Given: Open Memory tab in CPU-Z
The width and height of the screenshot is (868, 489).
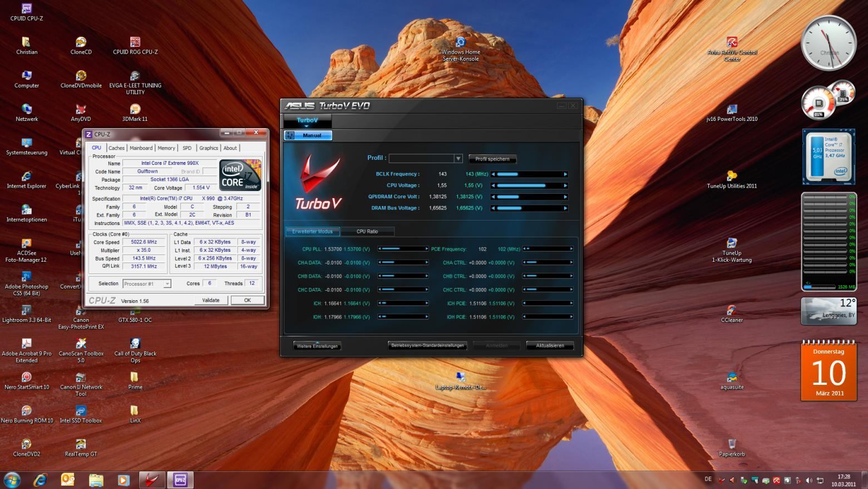Looking at the screenshot, I should coord(166,148).
